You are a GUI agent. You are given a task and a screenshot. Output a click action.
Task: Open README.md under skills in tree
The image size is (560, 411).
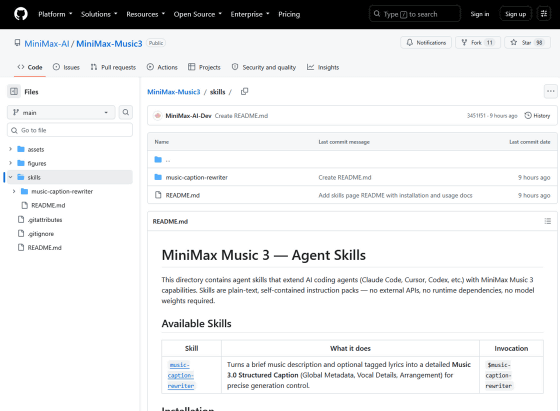48,205
